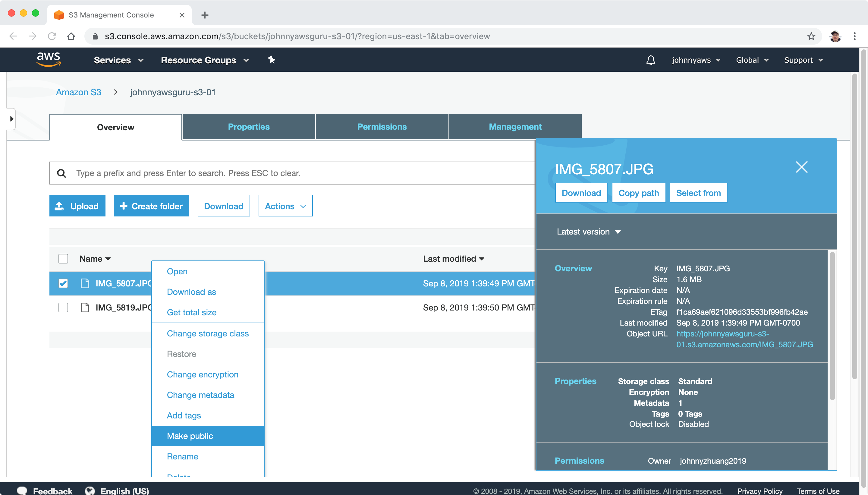This screenshot has width=868, height=495.
Task: Open the Actions dropdown button
Action: [285, 206]
